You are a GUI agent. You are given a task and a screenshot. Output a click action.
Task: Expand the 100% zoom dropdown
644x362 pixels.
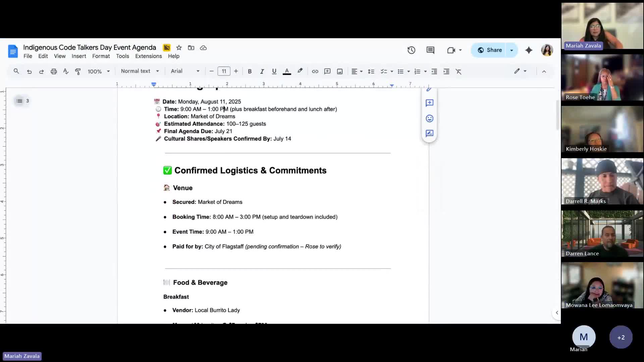pos(99,71)
